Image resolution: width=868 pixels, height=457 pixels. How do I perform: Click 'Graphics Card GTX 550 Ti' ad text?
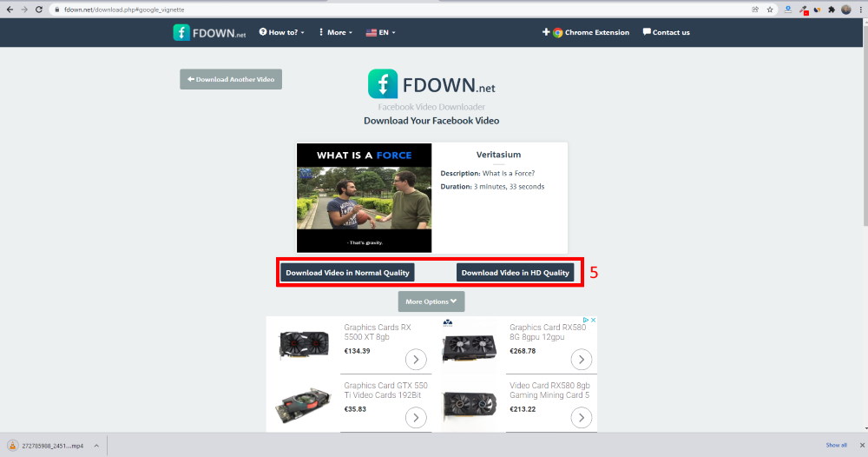pos(385,390)
